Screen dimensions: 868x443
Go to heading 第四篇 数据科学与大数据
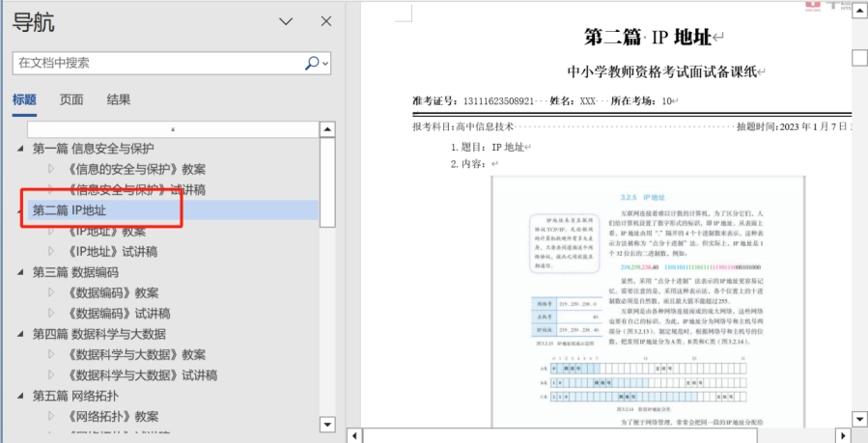[98, 334]
